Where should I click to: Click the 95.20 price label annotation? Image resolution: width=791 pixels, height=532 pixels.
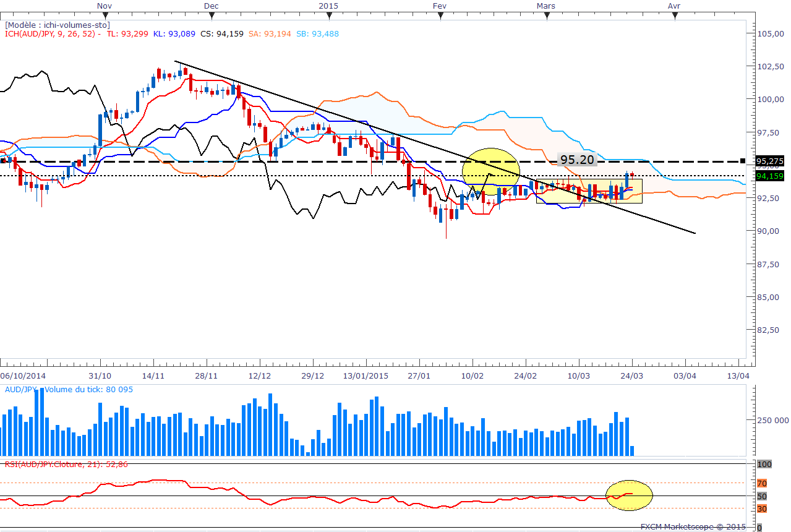coord(577,160)
